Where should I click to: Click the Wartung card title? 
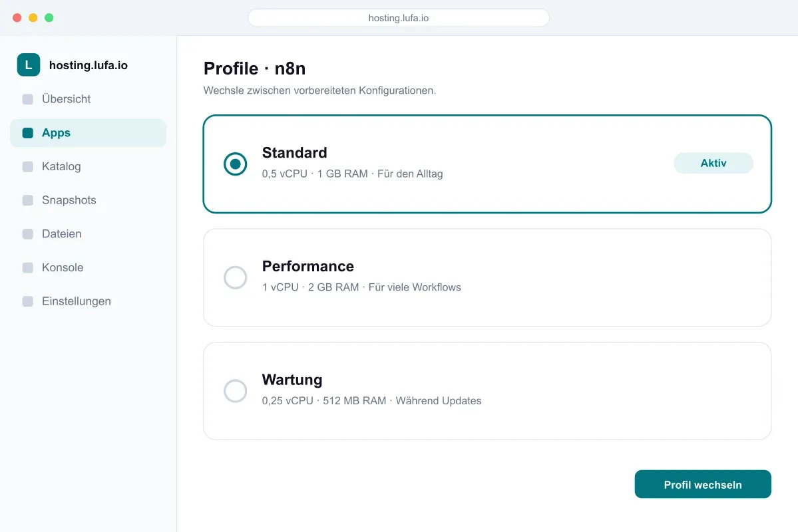pos(292,380)
